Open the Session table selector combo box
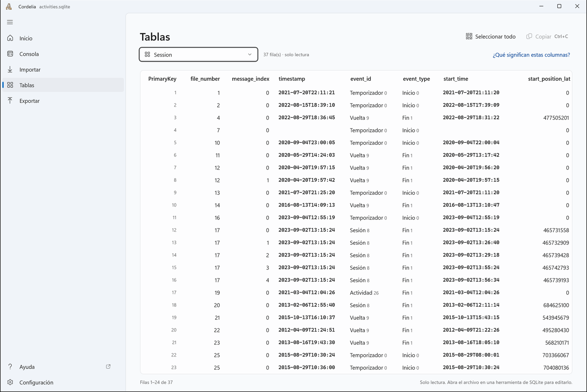 [198, 55]
